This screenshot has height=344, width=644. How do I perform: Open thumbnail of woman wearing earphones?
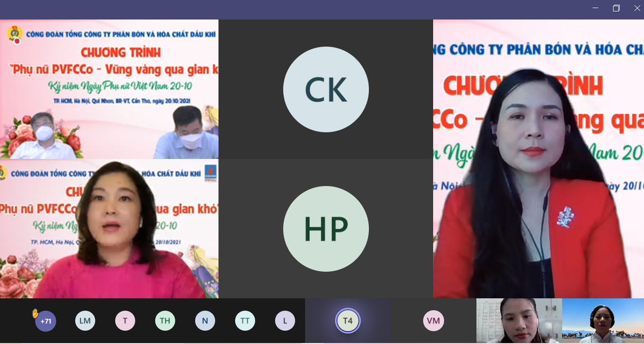click(519, 321)
